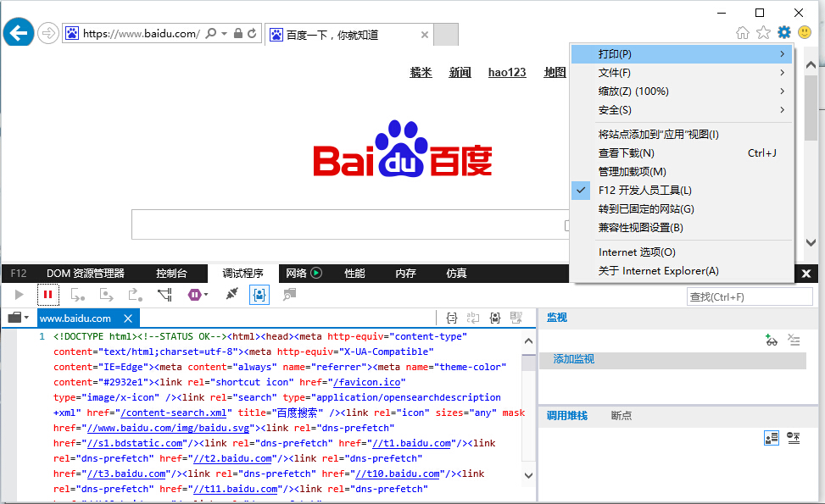Click the security lock icon in address bar
The width and height of the screenshot is (825, 504).
(x=237, y=33)
